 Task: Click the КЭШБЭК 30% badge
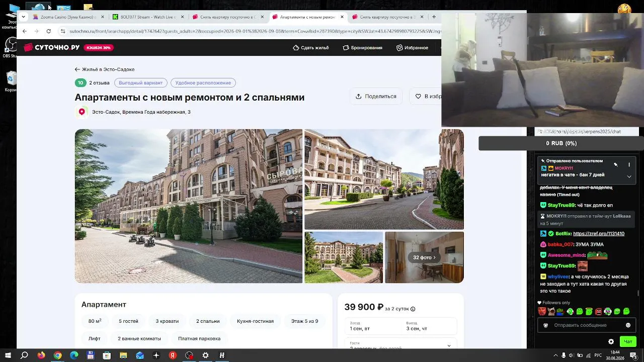pos(99,48)
